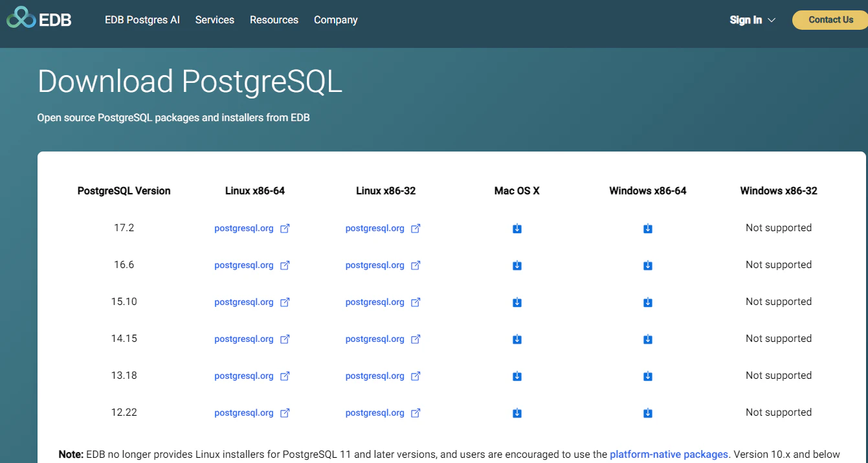The image size is (868, 463).
Task: Open the Resources menu
Action: click(274, 20)
